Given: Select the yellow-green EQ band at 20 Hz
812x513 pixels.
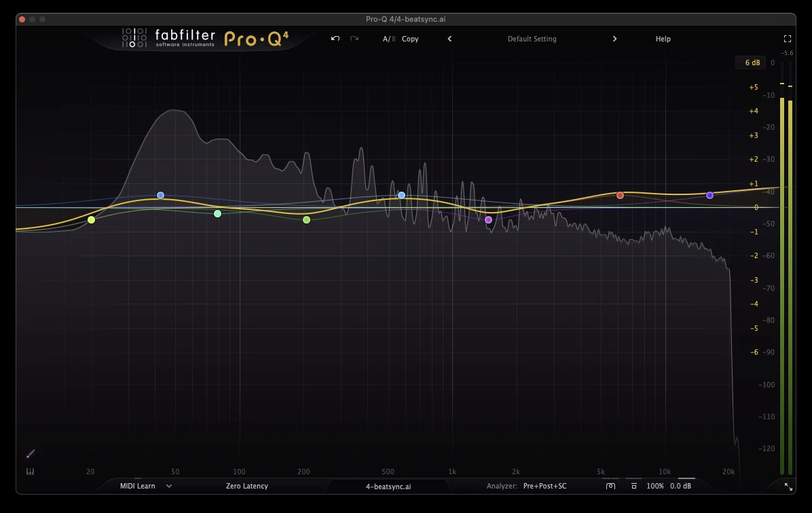Looking at the screenshot, I should tap(91, 219).
